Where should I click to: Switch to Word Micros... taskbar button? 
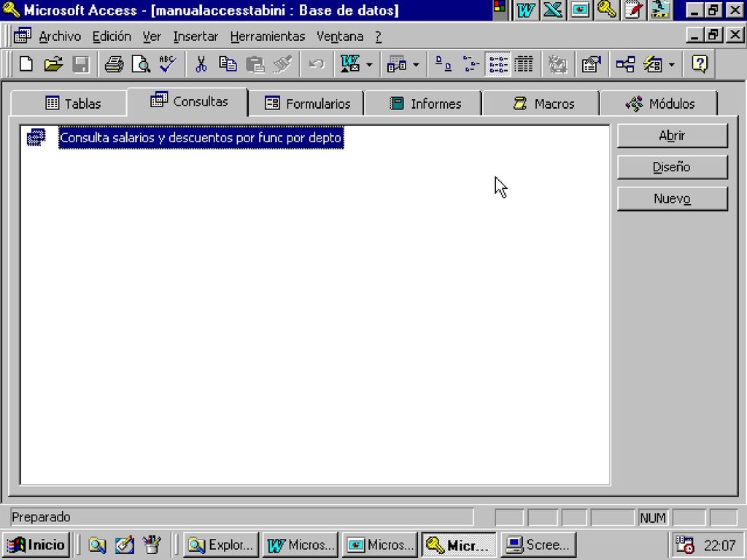[x=300, y=545]
